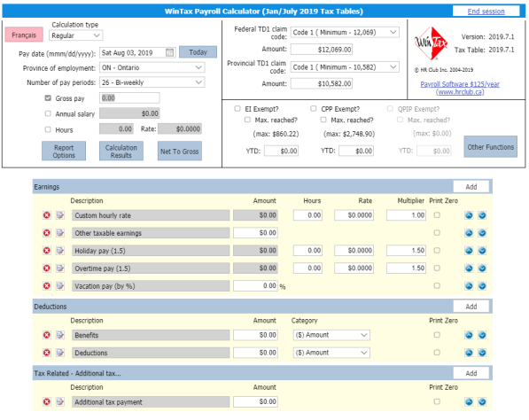The height and width of the screenshot is (420, 529).
Task: Add a new Earnings row
Action: click(471, 187)
